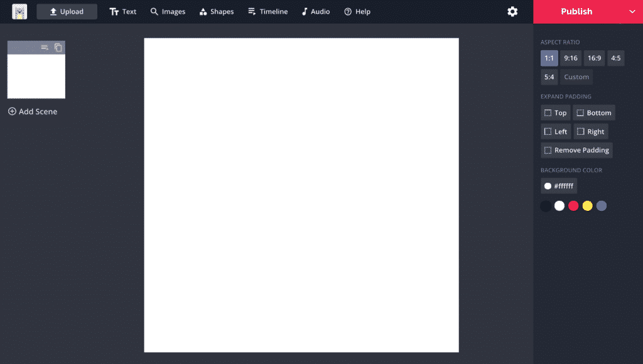Image resolution: width=643 pixels, height=364 pixels.
Task: Open the Shapes tool
Action: click(216, 11)
